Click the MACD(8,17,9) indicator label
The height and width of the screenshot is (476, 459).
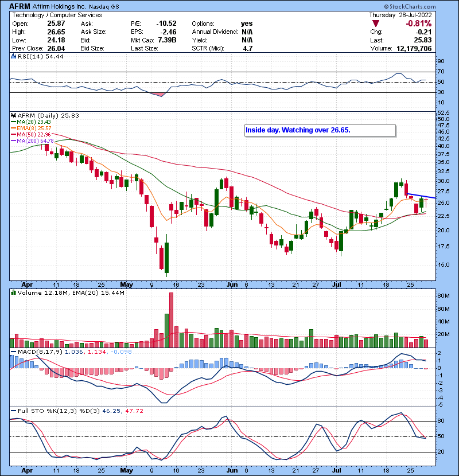tap(40, 352)
